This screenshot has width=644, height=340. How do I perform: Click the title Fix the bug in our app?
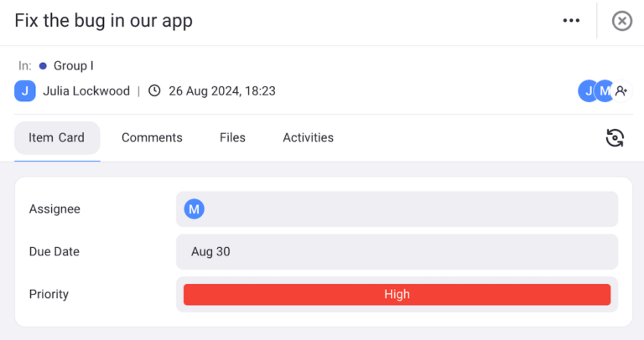(x=104, y=21)
